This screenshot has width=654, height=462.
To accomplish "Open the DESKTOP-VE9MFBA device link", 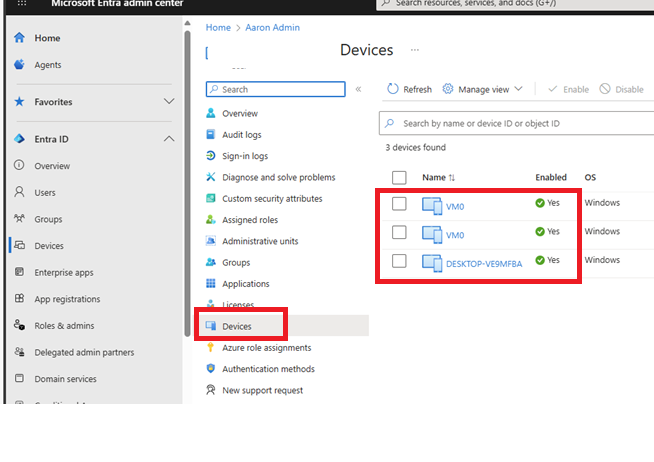I will click(x=484, y=264).
